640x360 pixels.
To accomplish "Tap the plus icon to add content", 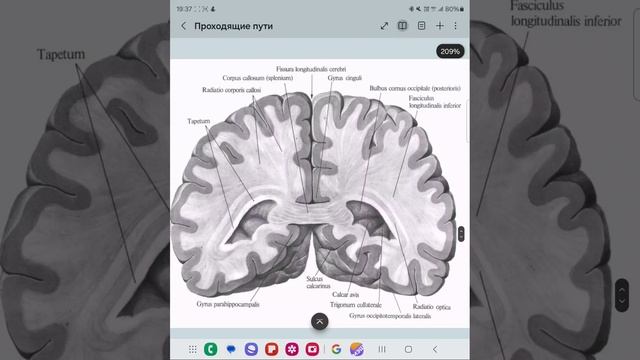I will point(440,26).
